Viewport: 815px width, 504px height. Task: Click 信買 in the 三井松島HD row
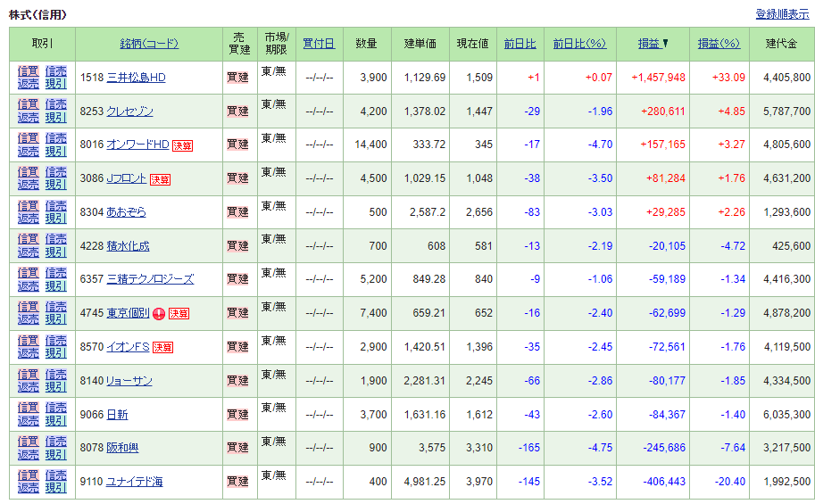click(28, 71)
